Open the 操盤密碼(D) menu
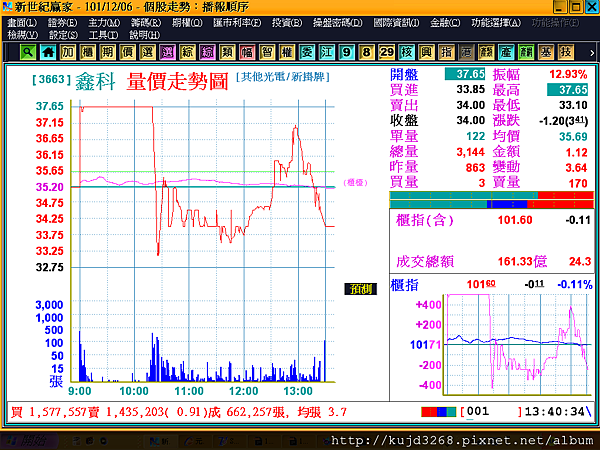The width and height of the screenshot is (600, 450). (338, 23)
